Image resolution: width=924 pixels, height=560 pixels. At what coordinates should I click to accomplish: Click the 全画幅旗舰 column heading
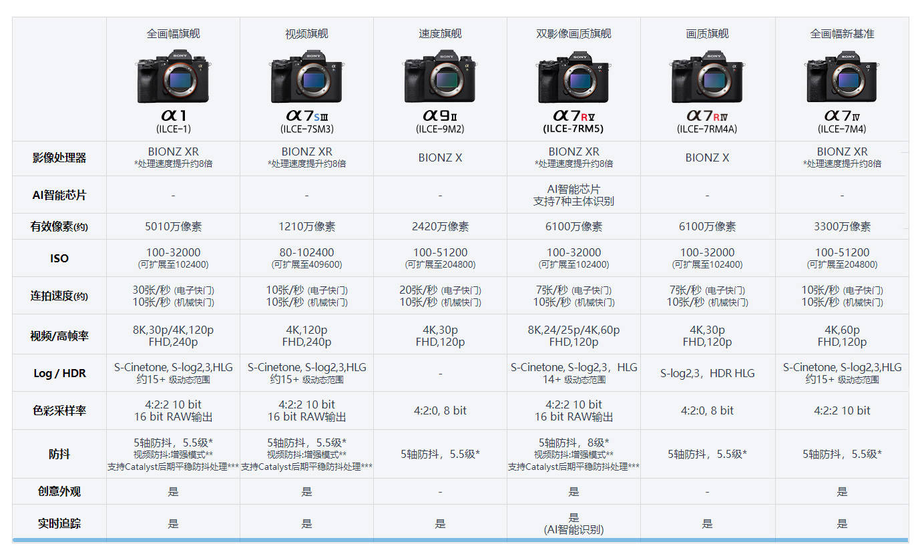(x=173, y=33)
